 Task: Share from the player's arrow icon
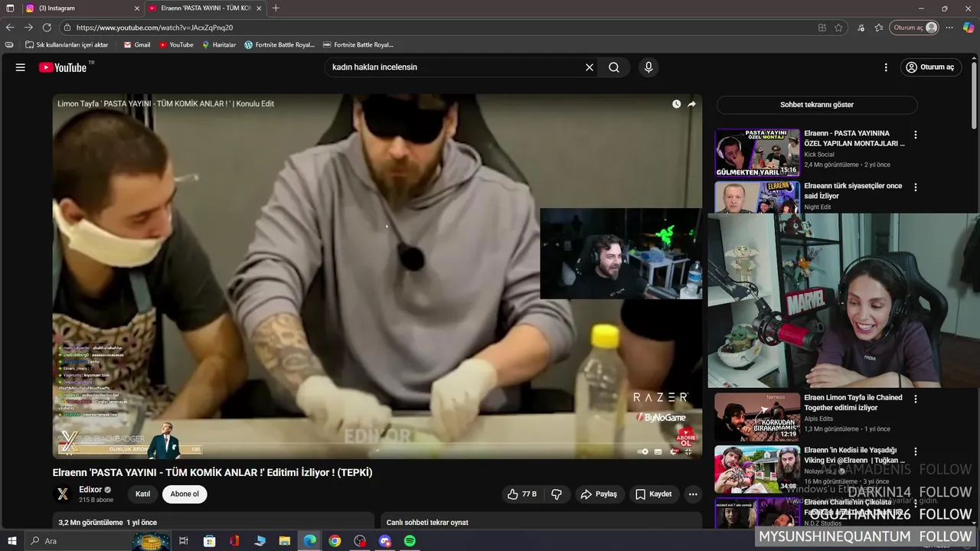691,104
